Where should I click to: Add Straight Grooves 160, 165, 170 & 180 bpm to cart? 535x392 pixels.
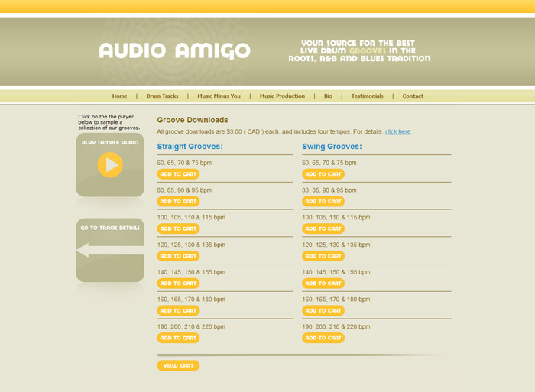pyautogui.click(x=178, y=310)
